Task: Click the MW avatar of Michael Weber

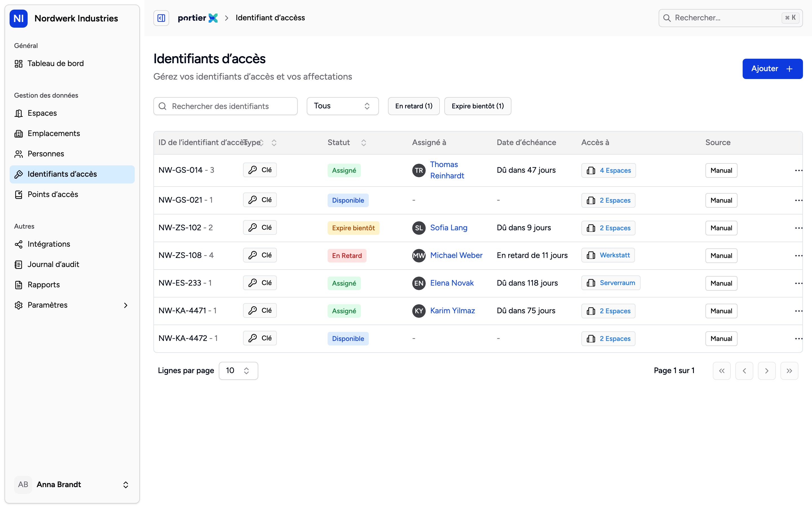Action: 419,256
